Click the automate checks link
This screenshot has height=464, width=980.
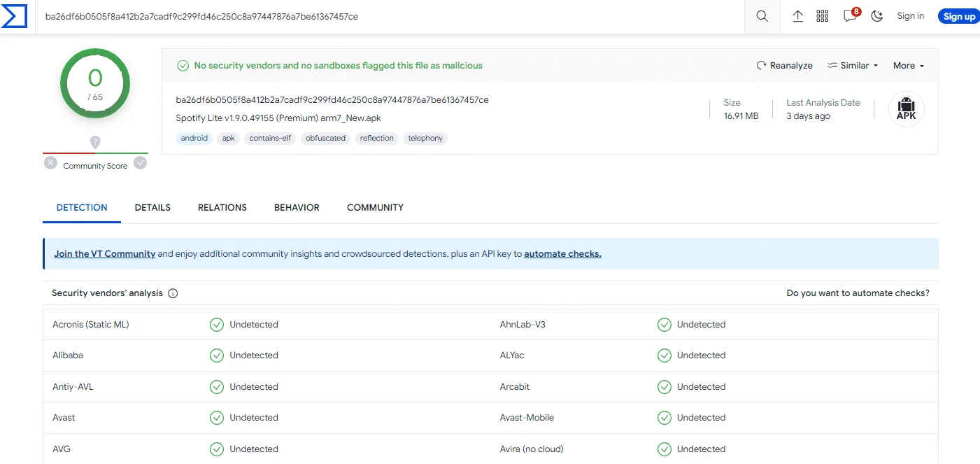click(x=562, y=254)
